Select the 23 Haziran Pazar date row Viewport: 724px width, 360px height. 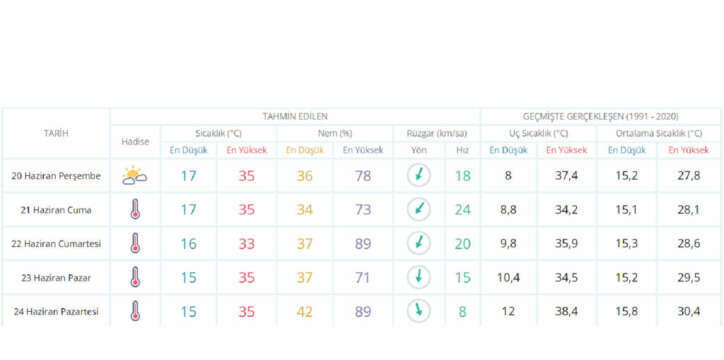click(x=56, y=278)
